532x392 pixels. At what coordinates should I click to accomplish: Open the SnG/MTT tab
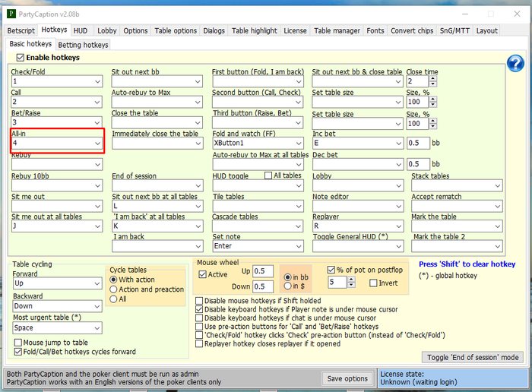[454, 30]
